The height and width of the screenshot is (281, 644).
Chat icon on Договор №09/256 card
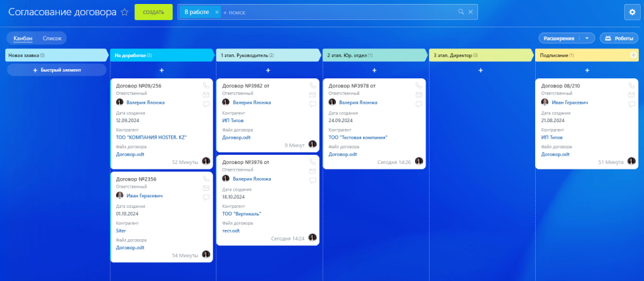206,104
